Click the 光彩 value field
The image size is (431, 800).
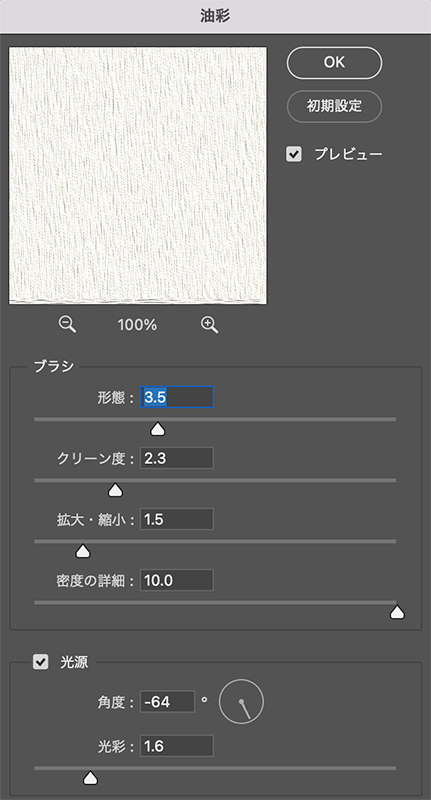[176, 746]
